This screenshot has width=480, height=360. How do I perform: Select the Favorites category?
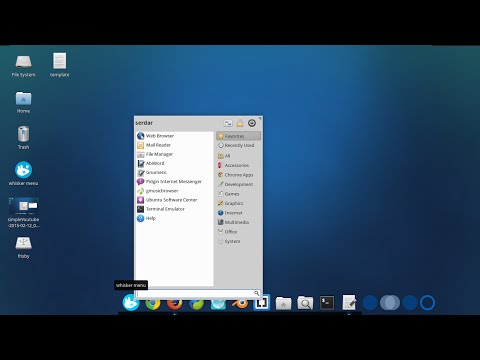pyautogui.click(x=238, y=136)
